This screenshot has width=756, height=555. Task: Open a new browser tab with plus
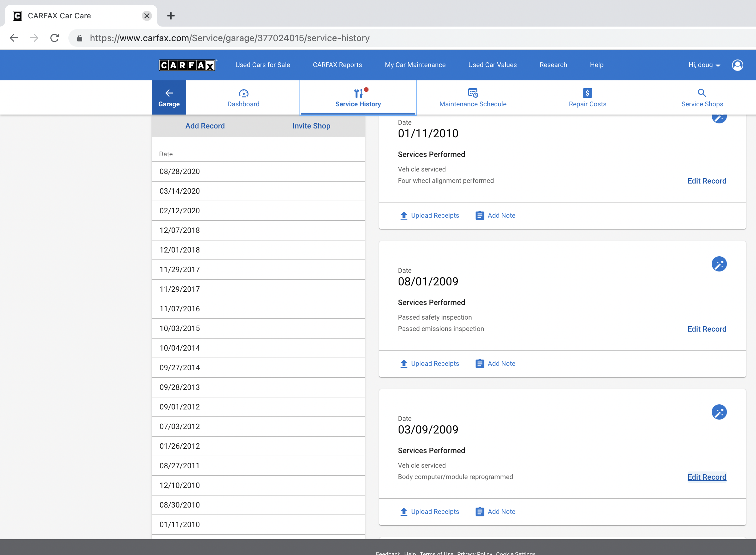(171, 16)
